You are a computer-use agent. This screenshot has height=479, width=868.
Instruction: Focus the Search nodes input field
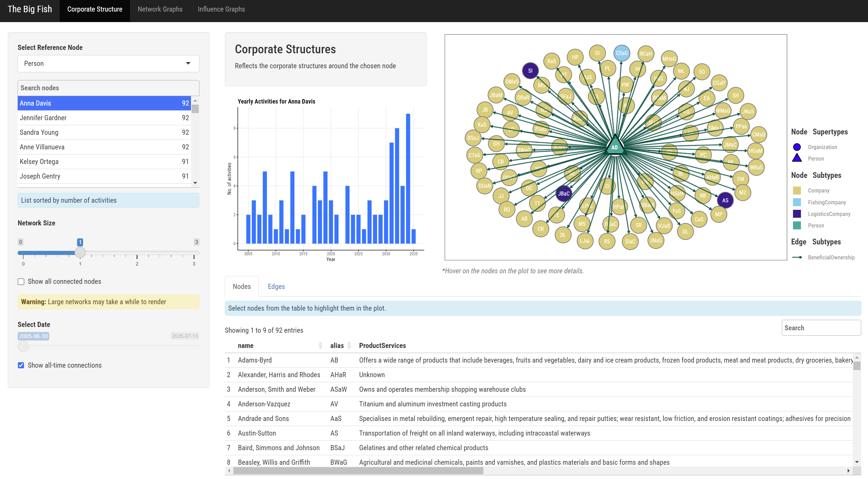coord(108,88)
